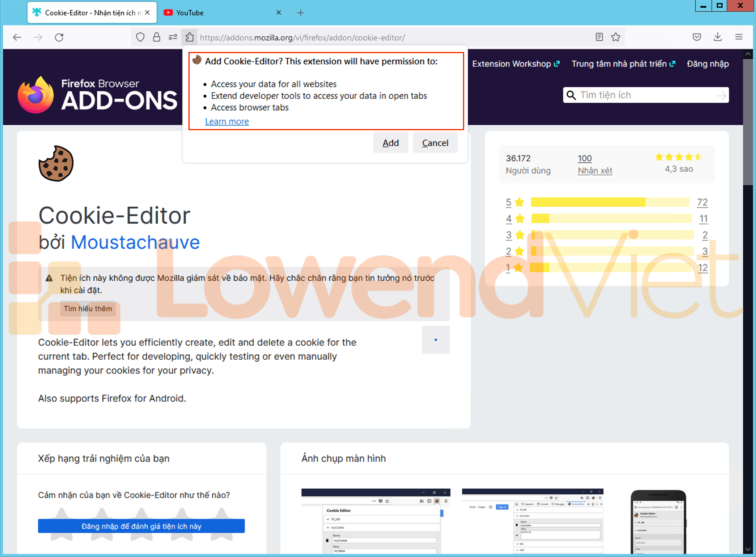This screenshot has height=557, width=756.
Task: Open a new tab with plus button
Action: click(x=301, y=13)
